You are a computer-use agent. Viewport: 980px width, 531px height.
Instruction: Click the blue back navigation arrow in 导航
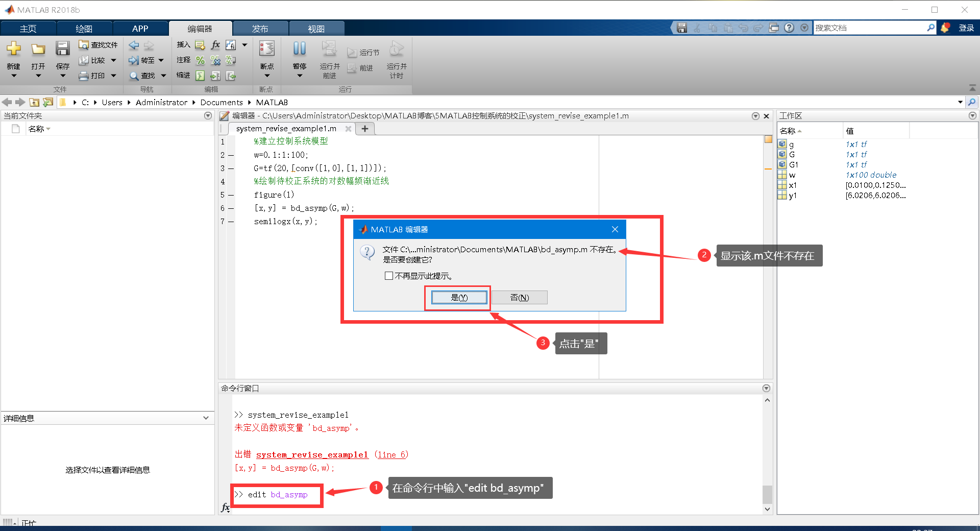click(134, 45)
